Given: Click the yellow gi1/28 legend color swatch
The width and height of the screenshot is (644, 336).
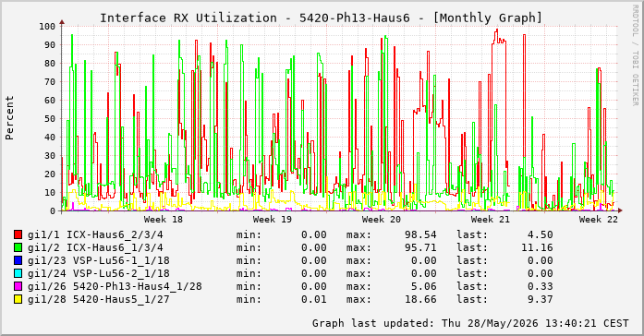Looking at the screenshot, I should pyautogui.click(x=18, y=299).
